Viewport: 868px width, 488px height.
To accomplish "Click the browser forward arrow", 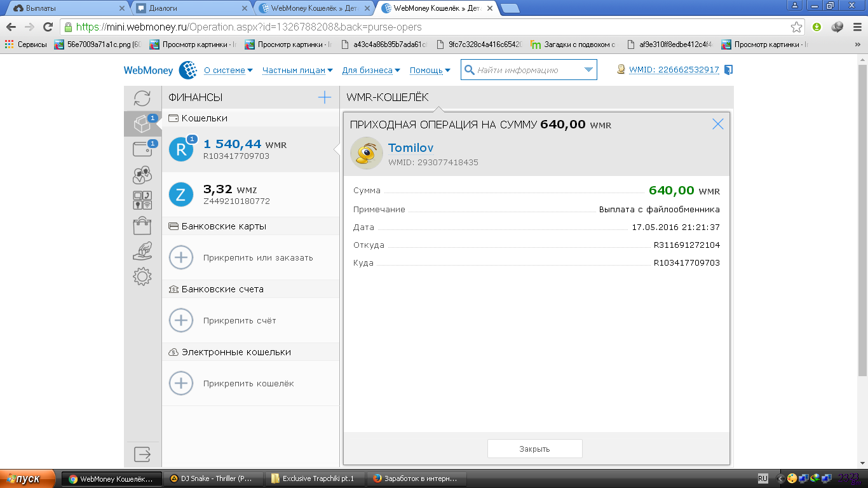I will tap(29, 27).
